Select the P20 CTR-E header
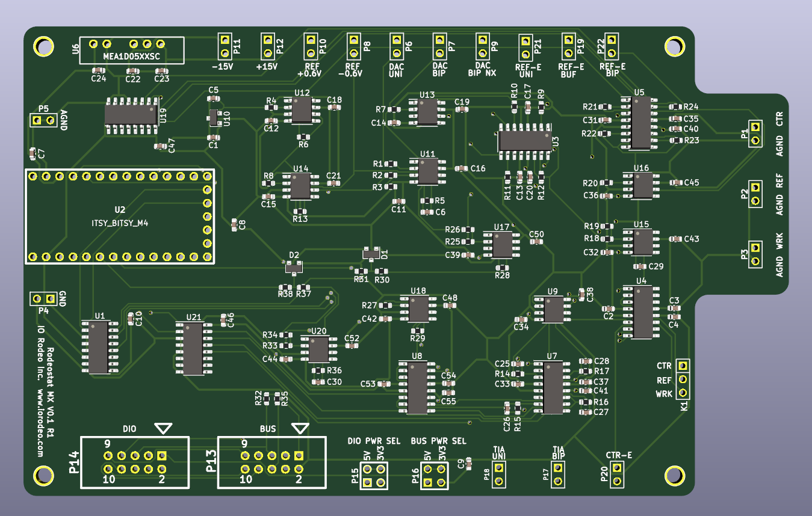Screen dimensions: 812x516 pyautogui.click(x=618, y=475)
